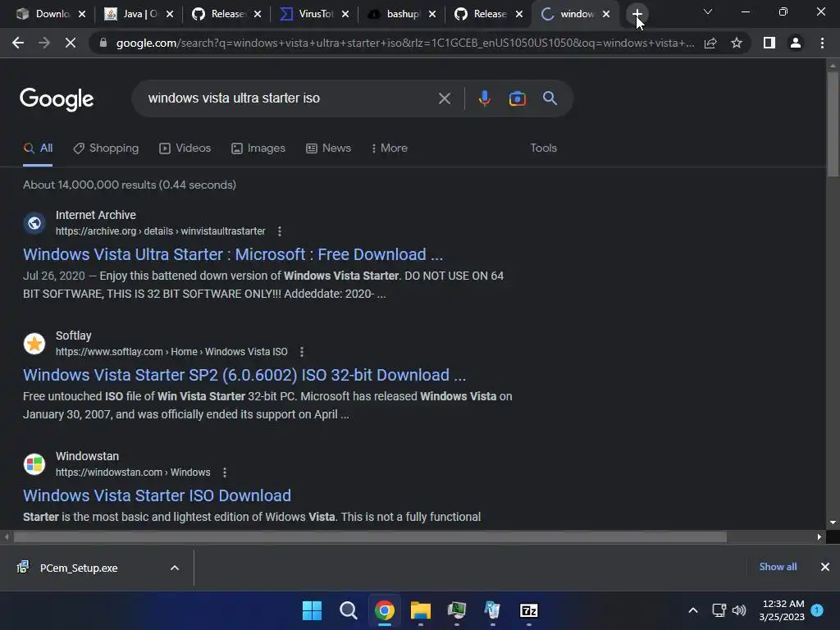
Task: Select the All results filter
Action: [38, 148]
